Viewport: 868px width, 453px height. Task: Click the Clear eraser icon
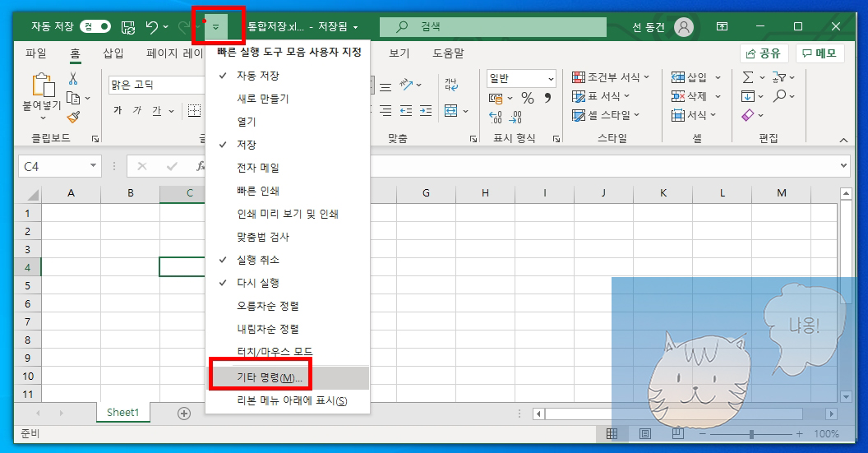[x=748, y=115]
